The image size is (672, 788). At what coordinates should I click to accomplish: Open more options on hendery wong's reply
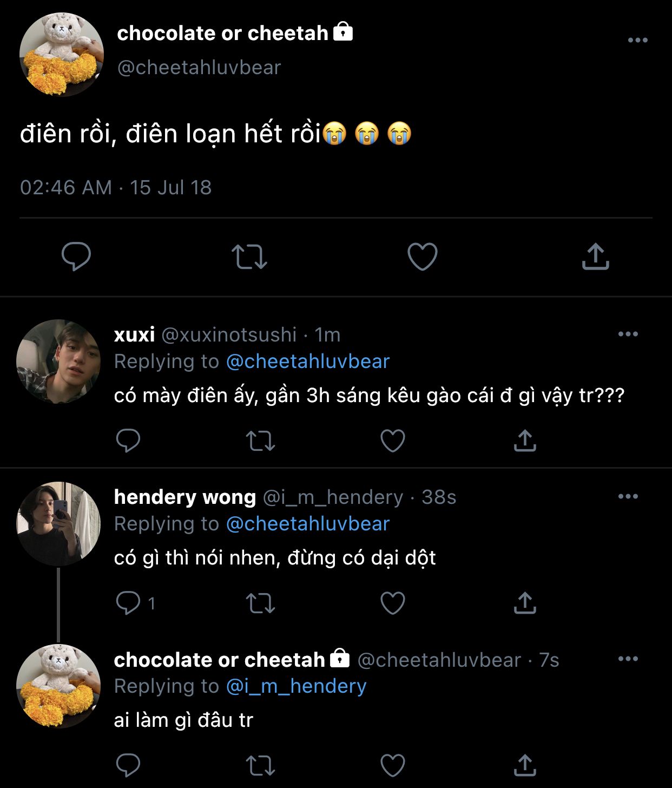(628, 496)
